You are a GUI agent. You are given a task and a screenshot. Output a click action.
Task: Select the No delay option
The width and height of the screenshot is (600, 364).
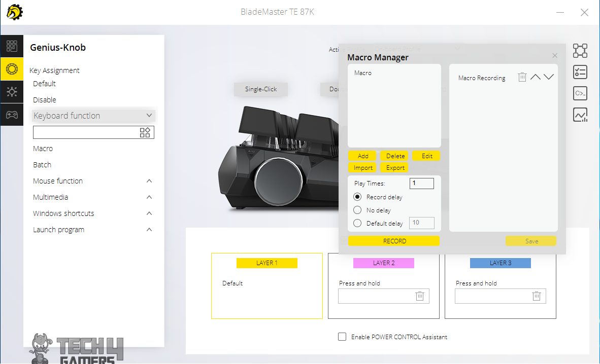click(x=357, y=210)
